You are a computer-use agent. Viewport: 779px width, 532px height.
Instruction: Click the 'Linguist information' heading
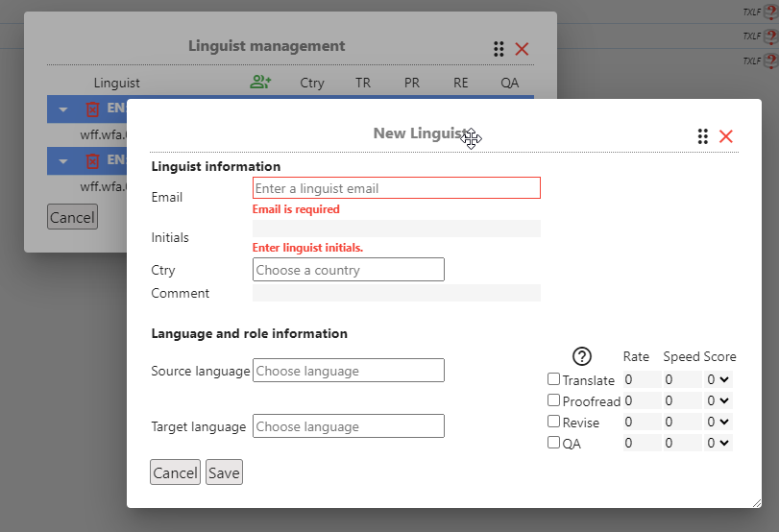click(x=215, y=166)
